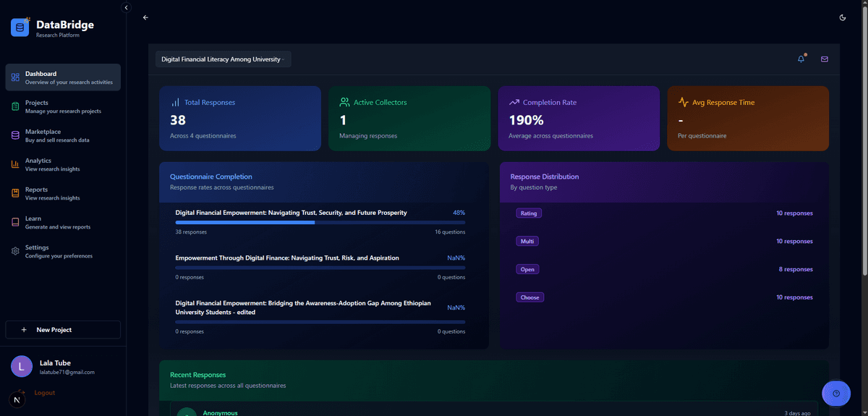Screen dimensions: 868x416
Task: Click the Active Collectors count 1
Action: (x=343, y=120)
